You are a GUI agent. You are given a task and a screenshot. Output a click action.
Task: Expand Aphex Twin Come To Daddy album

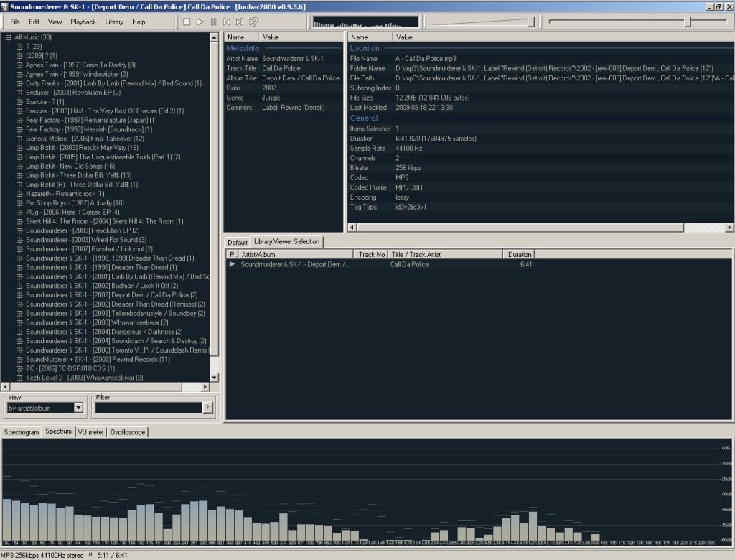(x=19, y=65)
